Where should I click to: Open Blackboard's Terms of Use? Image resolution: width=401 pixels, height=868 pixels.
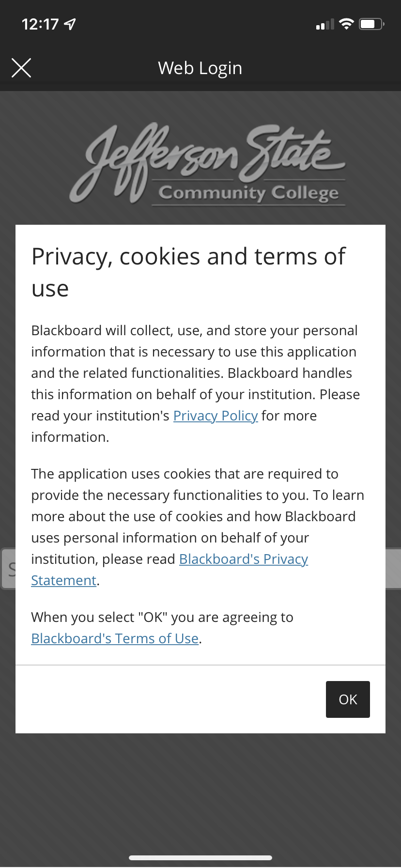(115, 638)
